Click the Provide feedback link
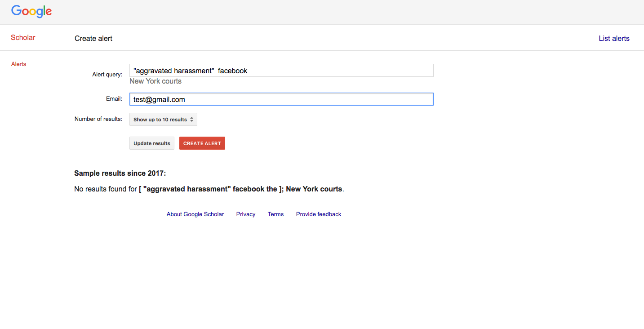644x329 pixels. coord(319,214)
